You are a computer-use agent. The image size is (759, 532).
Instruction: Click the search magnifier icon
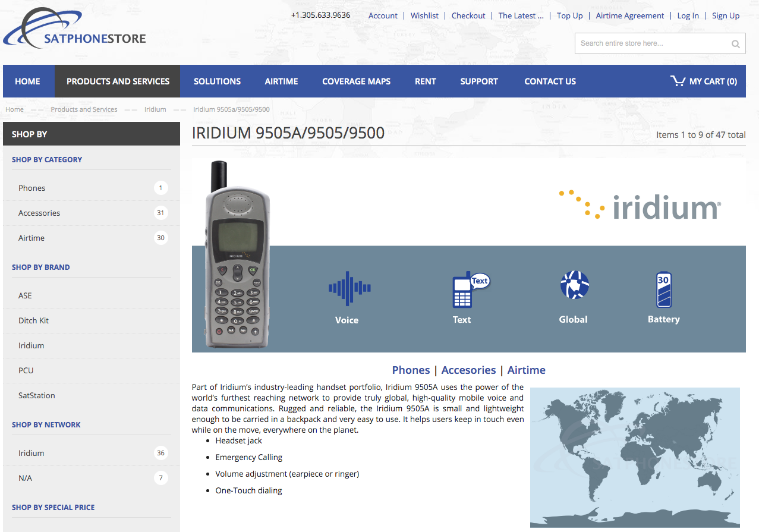[x=735, y=43]
